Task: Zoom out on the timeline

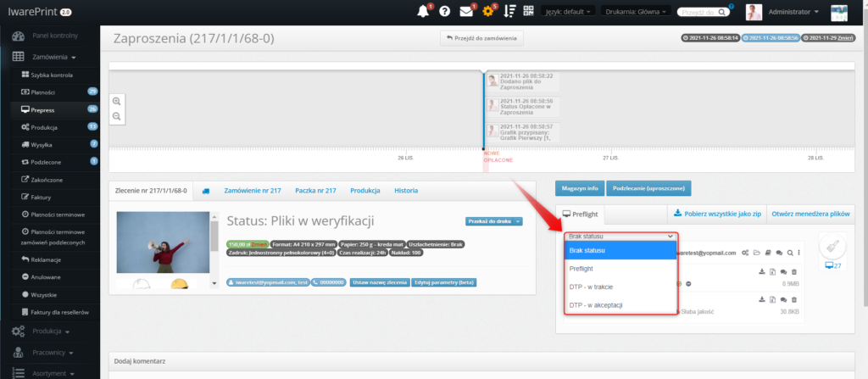Action: point(116,116)
